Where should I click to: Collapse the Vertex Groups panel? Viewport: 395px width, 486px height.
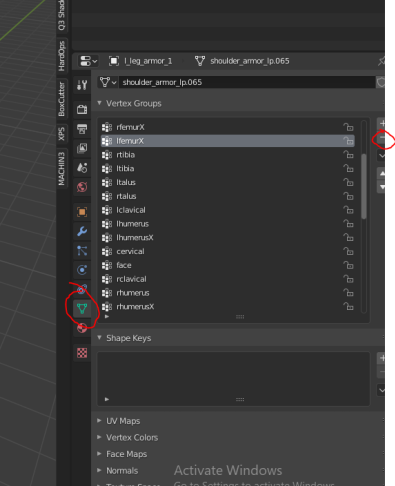99,103
